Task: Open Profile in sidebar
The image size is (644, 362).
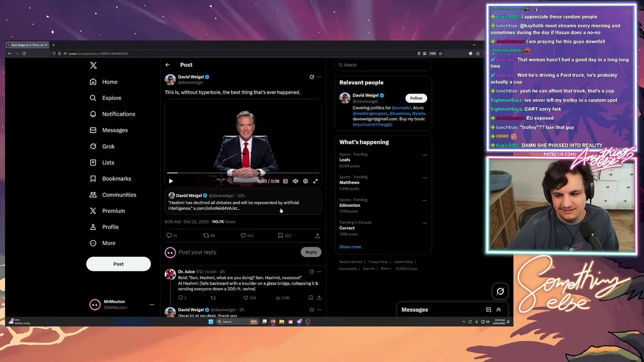Action: 104,227
